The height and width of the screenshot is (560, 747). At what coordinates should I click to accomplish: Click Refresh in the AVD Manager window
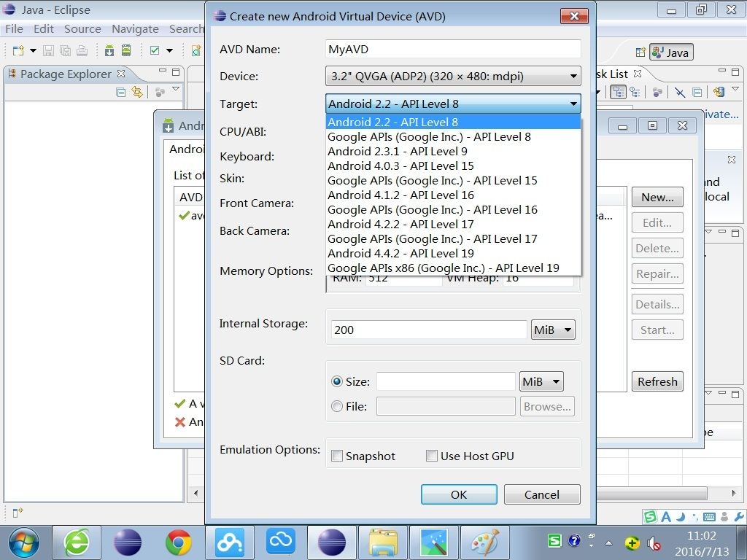point(657,381)
